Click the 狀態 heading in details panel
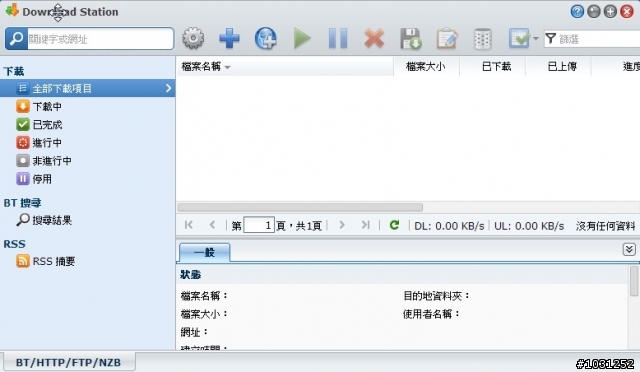 point(191,274)
